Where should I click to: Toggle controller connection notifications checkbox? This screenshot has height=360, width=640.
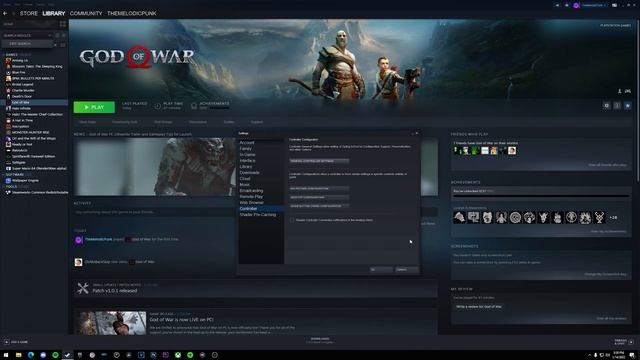292,220
